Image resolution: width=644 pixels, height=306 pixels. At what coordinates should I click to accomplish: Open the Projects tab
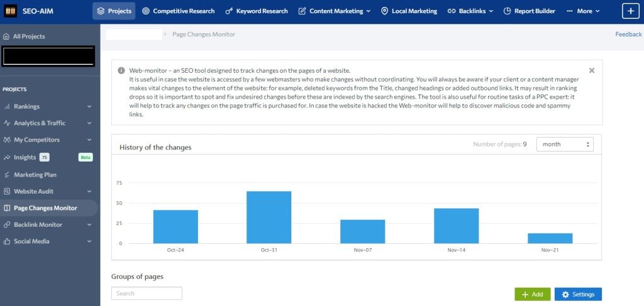(114, 11)
